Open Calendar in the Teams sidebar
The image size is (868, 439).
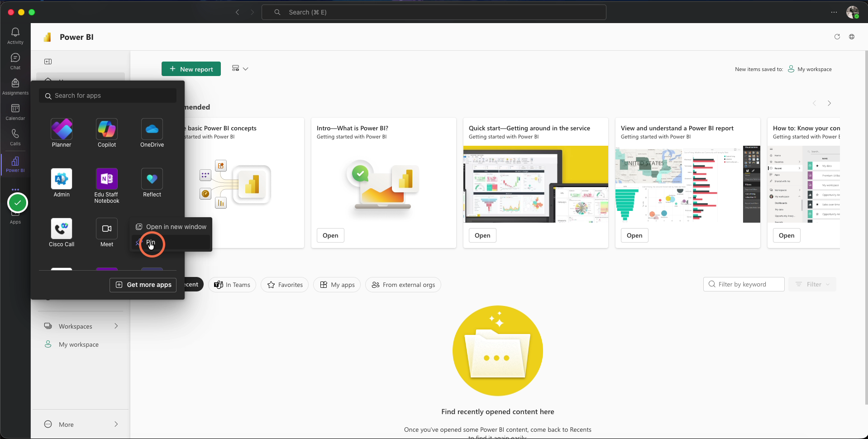click(15, 112)
